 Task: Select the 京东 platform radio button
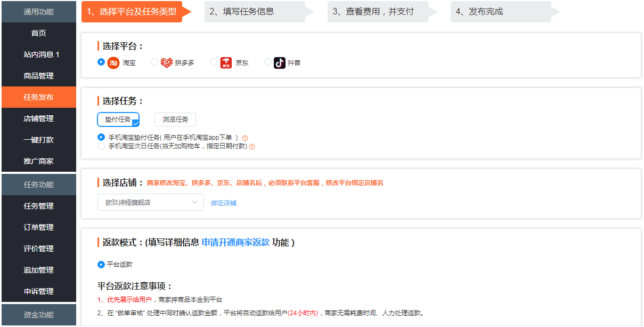point(214,62)
